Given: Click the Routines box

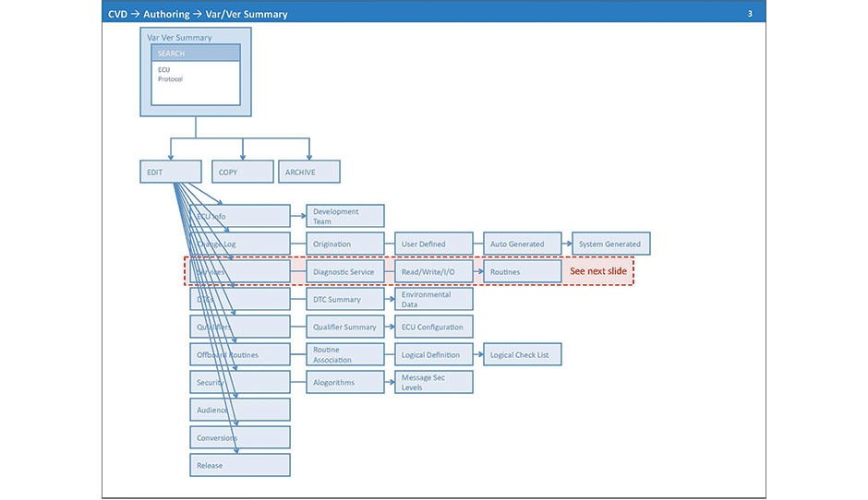Looking at the screenshot, I should [522, 271].
